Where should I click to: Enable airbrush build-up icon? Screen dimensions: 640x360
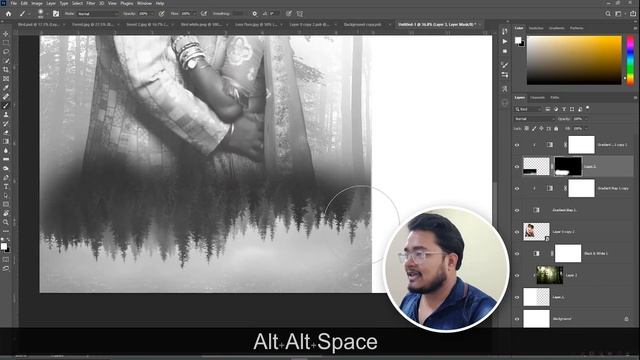click(x=204, y=13)
